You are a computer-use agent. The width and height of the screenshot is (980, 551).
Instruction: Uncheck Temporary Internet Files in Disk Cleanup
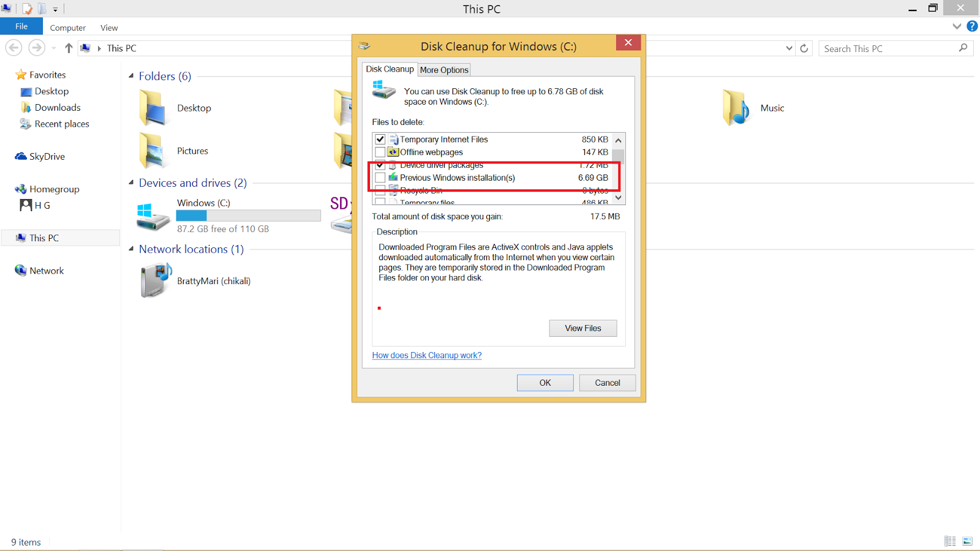pyautogui.click(x=380, y=139)
